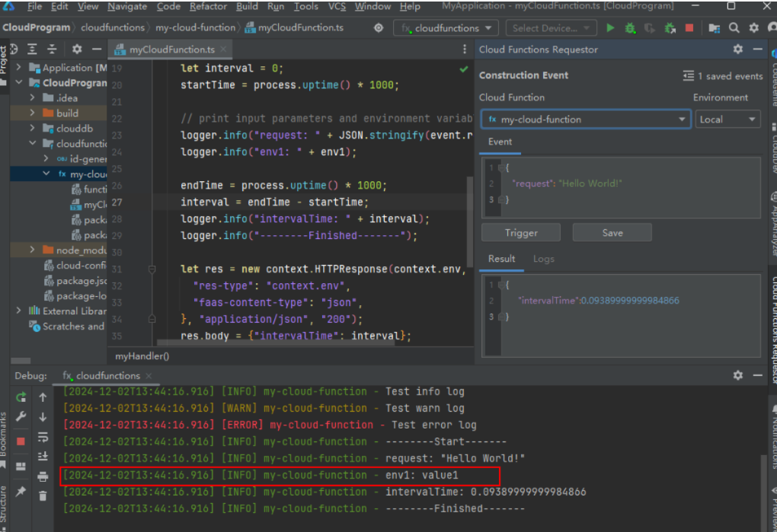This screenshot has height=532, width=777.
Task: Open Search Everywhere magnifier icon
Action: click(x=734, y=28)
